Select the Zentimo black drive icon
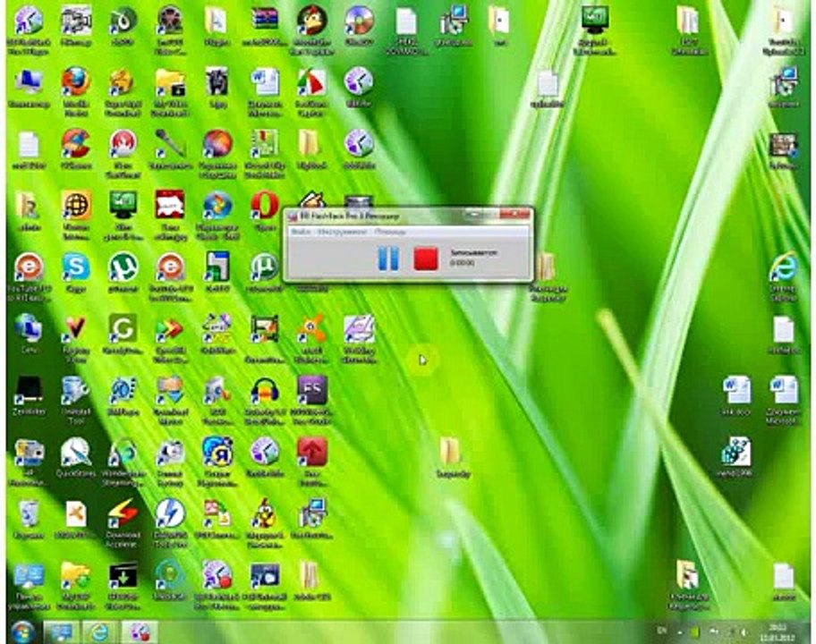Screen dimensions: 816x644 29,396
